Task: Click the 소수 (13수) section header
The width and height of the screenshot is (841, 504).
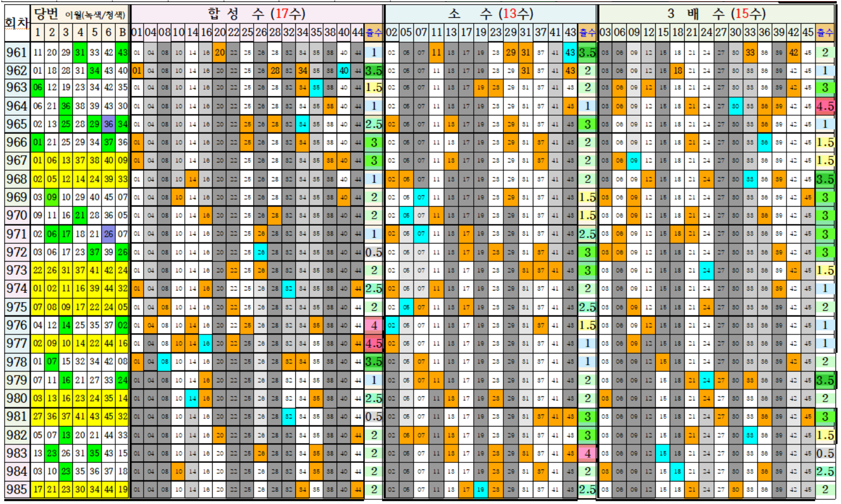Action: (490, 13)
